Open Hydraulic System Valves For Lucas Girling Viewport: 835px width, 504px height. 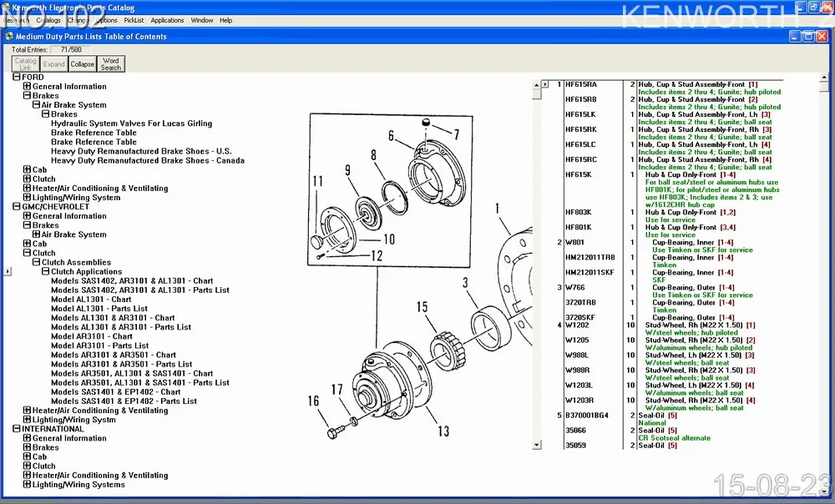coord(132,123)
